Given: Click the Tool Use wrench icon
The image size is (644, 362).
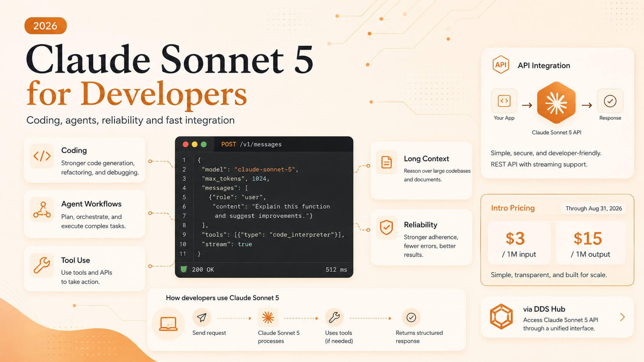Looking at the screenshot, I should (x=42, y=265).
